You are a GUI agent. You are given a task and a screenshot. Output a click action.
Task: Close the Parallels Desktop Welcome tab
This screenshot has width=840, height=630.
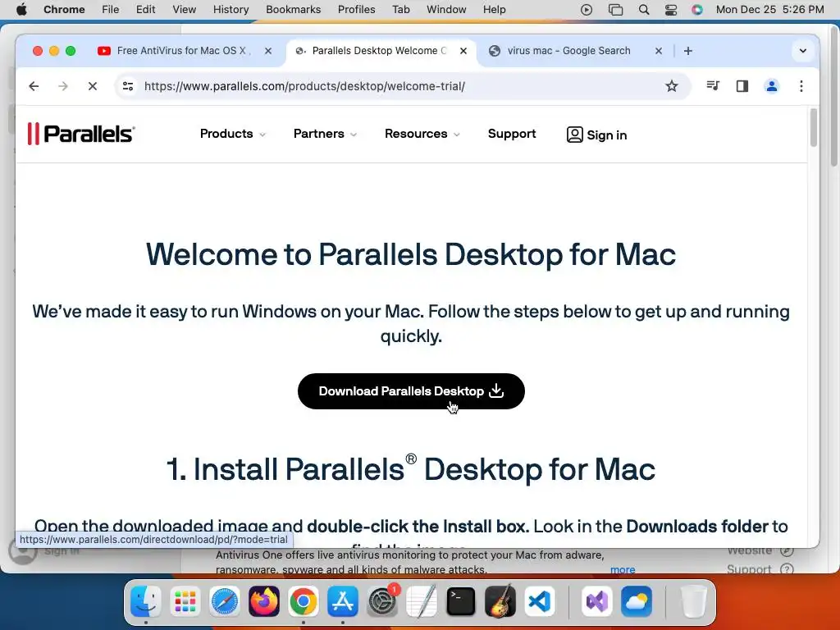[463, 51]
